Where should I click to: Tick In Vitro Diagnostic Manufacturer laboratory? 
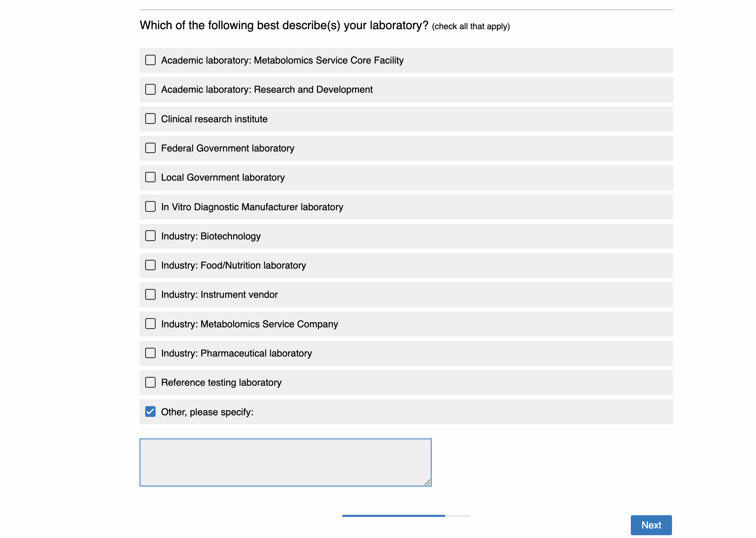[x=150, y=207]
